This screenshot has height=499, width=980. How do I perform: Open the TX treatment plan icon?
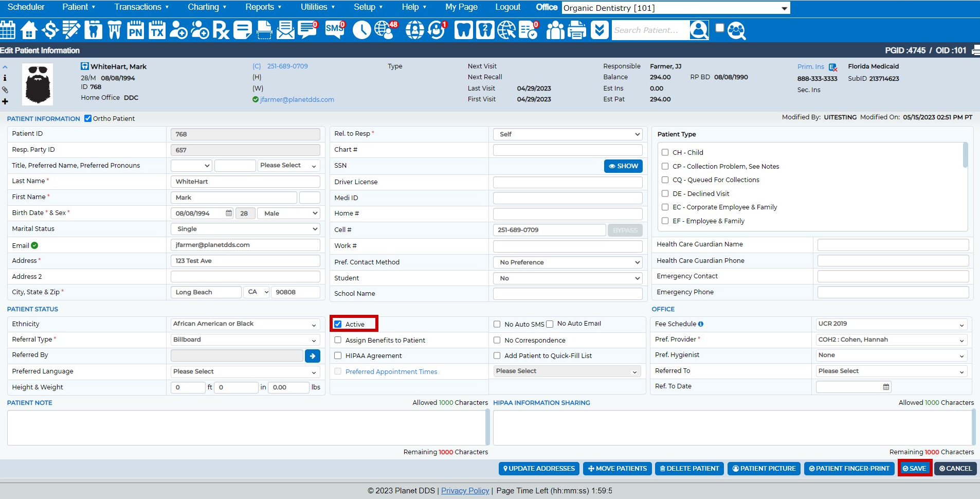[x=157, y=30]
